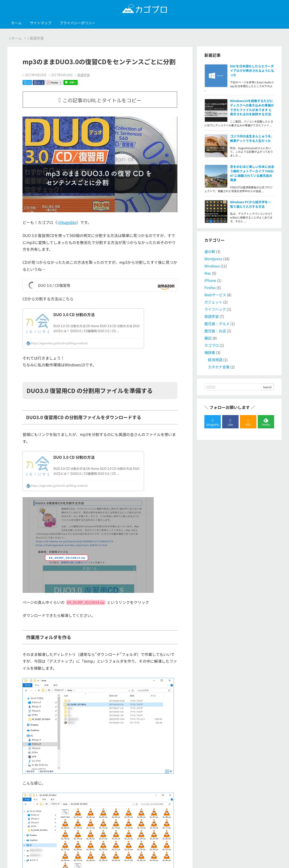Viewport: 289px width, 868px height.
Task: Open Windows10を起動するたびに article title
Action: tap(252, 107)
